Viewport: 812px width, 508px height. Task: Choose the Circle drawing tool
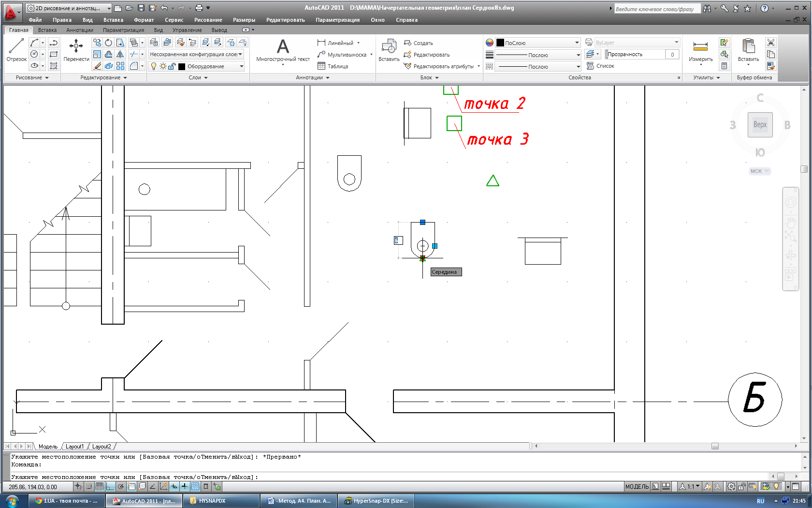click(34, 54)
